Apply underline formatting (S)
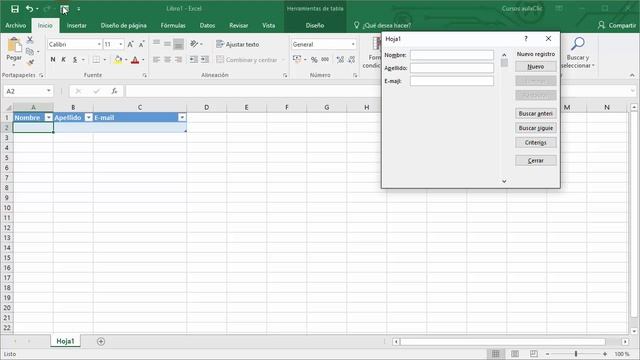 point(75,60)
